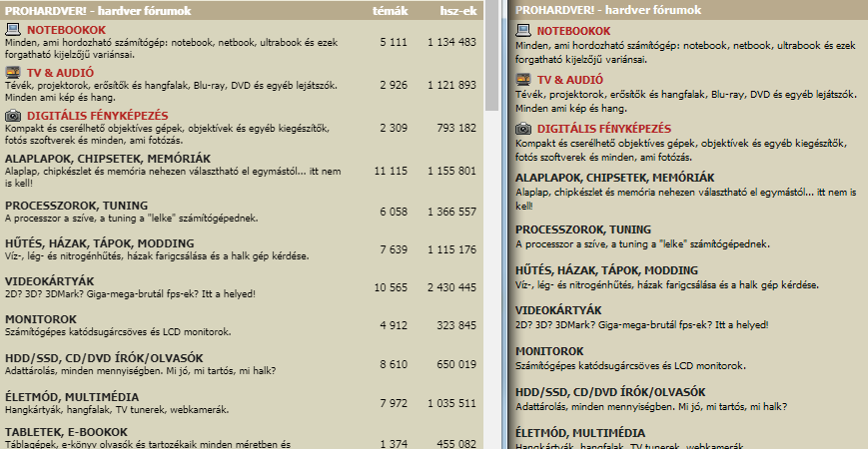The height and width of the screenshot is (449, 868).
Task: Open PROCESSZOROK, TUNING forum in left window
Action: (x=76, y=206)
